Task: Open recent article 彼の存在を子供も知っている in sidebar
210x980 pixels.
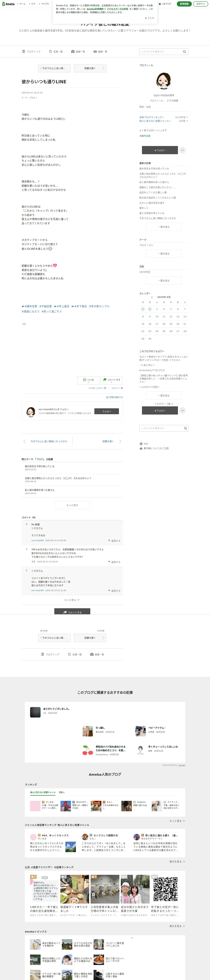Action: point(154,169)
